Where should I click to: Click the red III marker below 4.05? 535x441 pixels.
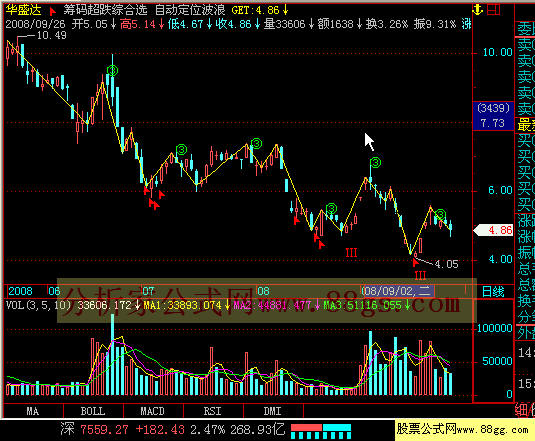[x=420, y=276]
